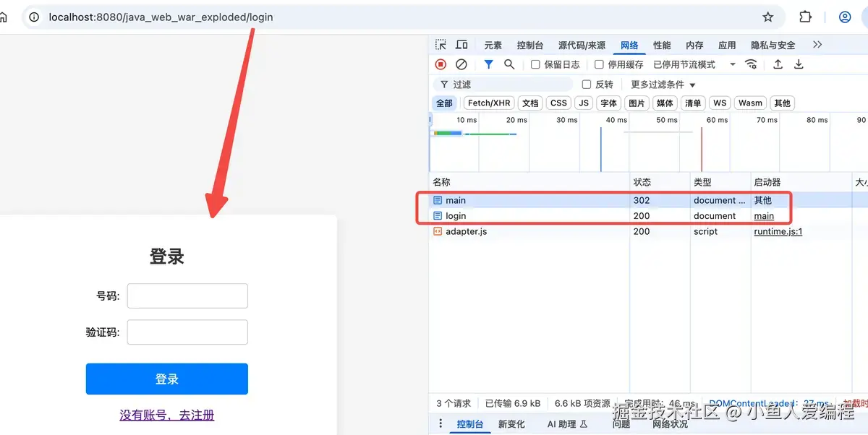Filter requests by 图片
The width and height of the screenshot is (868, 435).
[637, 103]
